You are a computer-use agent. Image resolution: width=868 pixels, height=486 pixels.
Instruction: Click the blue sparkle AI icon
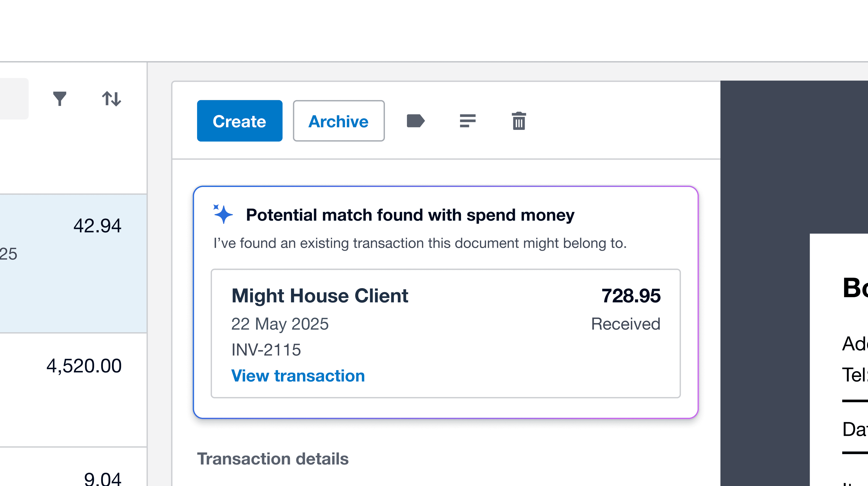(x=223, y=214)
